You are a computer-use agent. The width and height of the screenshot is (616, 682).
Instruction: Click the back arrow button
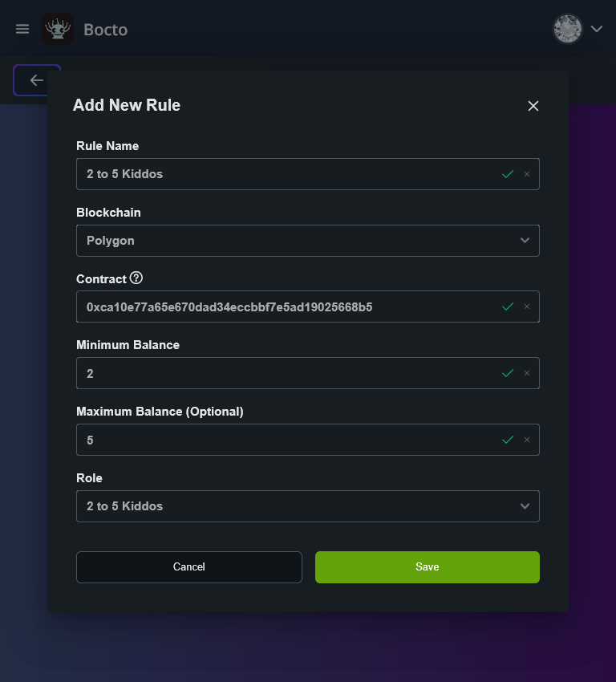[x=36, y=80]
